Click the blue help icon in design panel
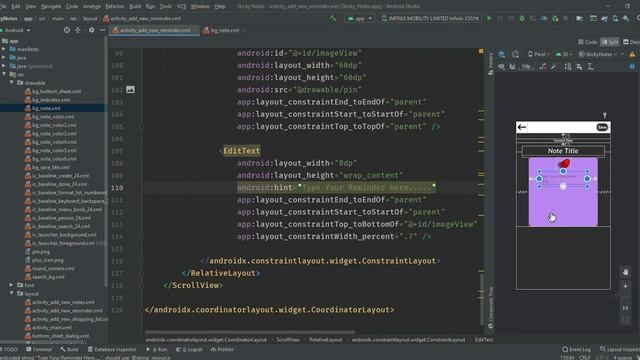640x360 pixels. pos(632,67)
